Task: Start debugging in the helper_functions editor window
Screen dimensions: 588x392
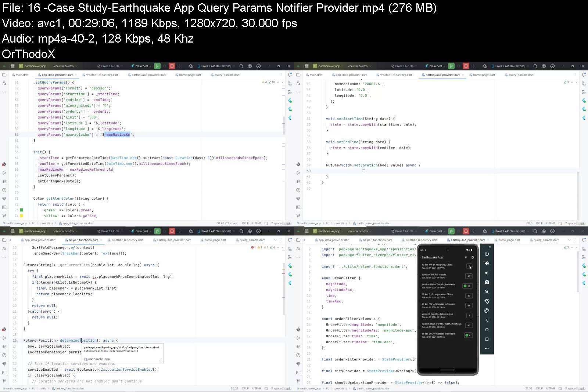Action: [191, 231]
